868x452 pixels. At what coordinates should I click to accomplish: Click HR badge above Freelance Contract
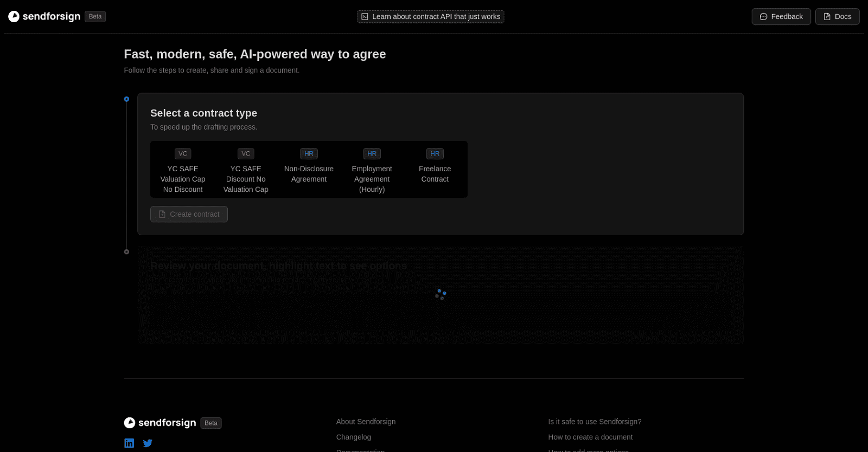point(435,154)
